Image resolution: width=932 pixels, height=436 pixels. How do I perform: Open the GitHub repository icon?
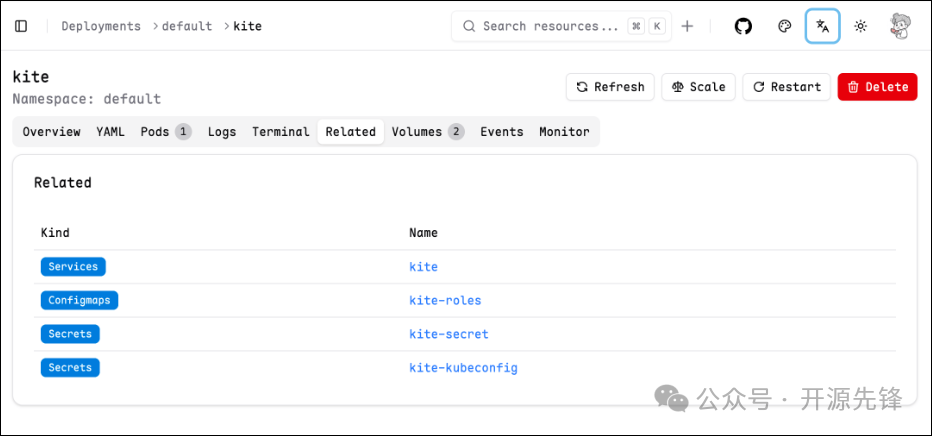[743, 26]
